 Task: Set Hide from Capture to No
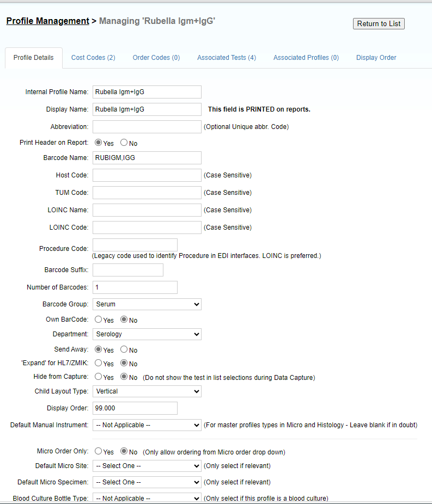124,377
